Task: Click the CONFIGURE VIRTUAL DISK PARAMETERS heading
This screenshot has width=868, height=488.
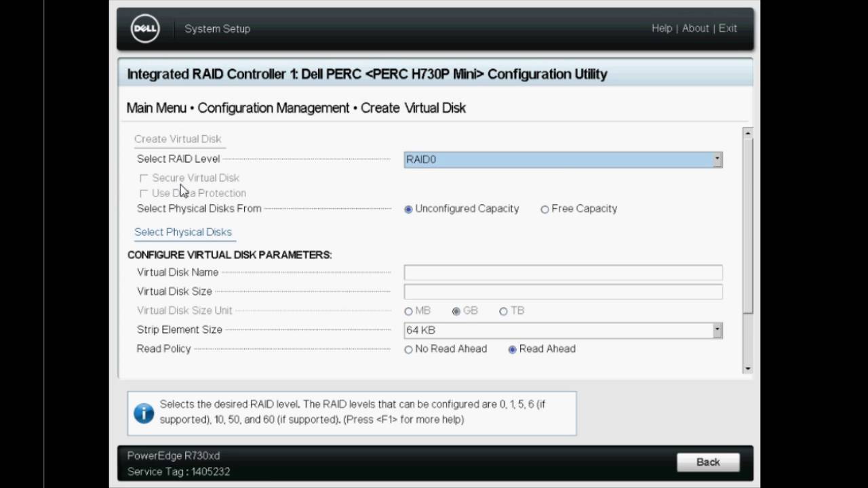Action: click(230, 255)
